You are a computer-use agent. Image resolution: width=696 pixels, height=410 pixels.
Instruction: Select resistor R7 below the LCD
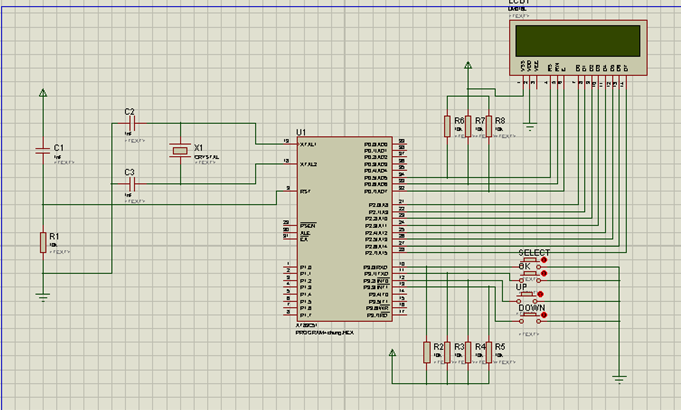click(468, 126)
